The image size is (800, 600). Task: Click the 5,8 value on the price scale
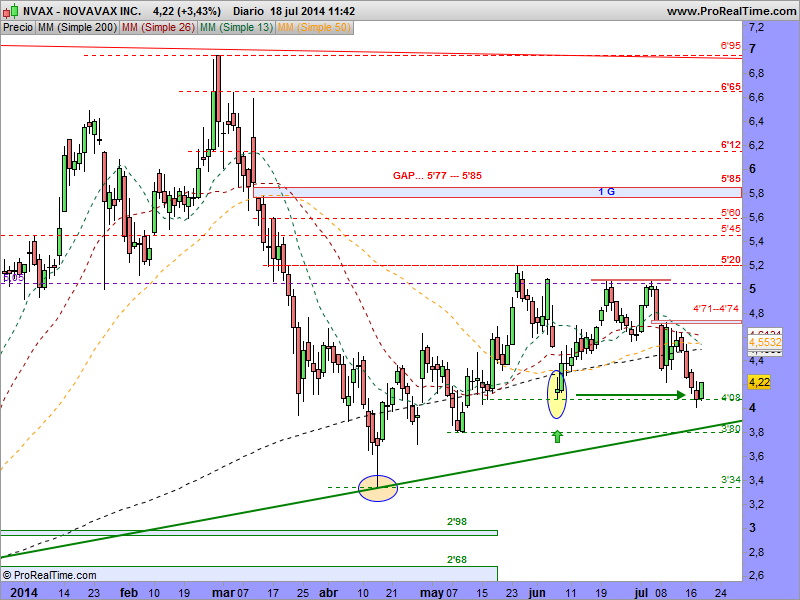click(757, 193)
